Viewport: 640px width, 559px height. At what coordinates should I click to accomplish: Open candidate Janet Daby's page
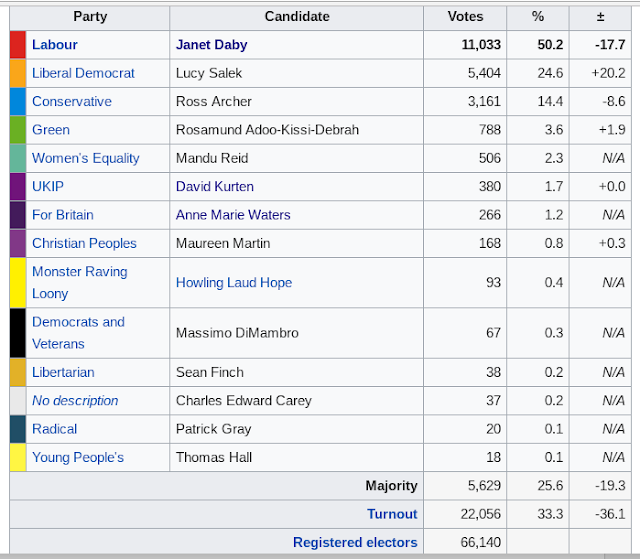[x=211, y=45]
